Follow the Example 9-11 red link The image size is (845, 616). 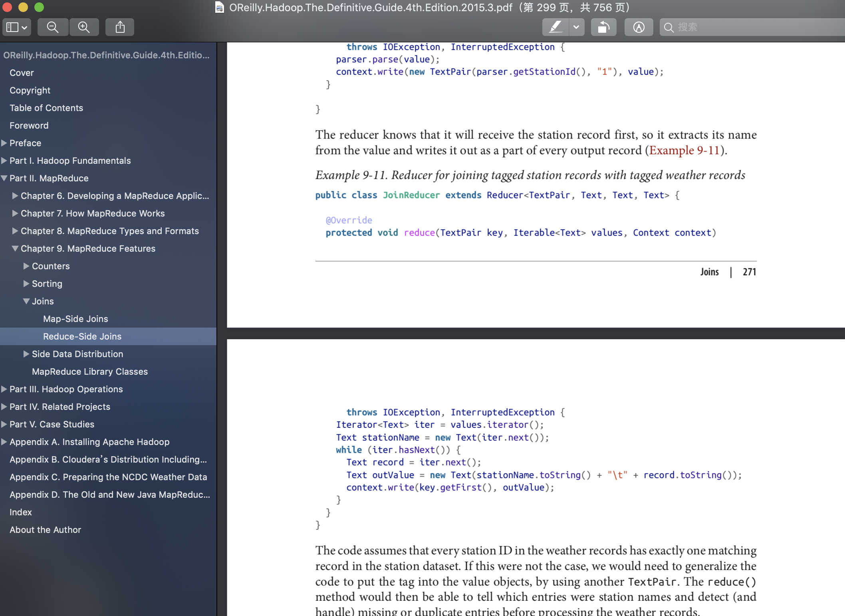coord(684,151)
